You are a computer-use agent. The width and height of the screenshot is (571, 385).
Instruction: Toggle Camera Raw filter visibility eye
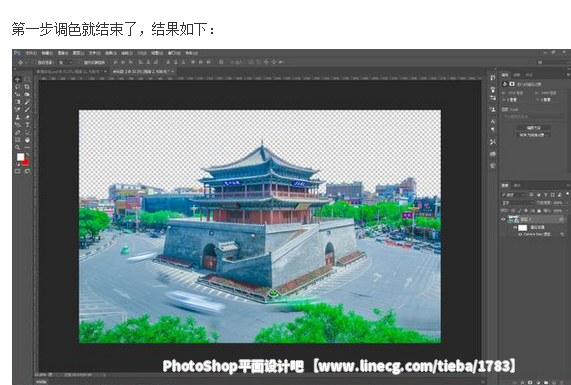pyautogui.click(x=520, y=235)
